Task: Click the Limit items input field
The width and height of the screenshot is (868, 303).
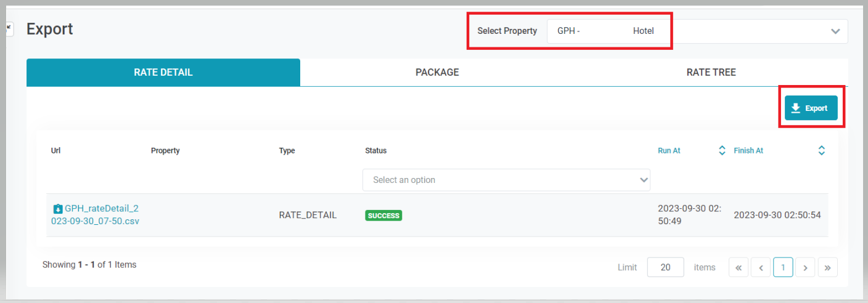Action: click(x=665, y=267)
